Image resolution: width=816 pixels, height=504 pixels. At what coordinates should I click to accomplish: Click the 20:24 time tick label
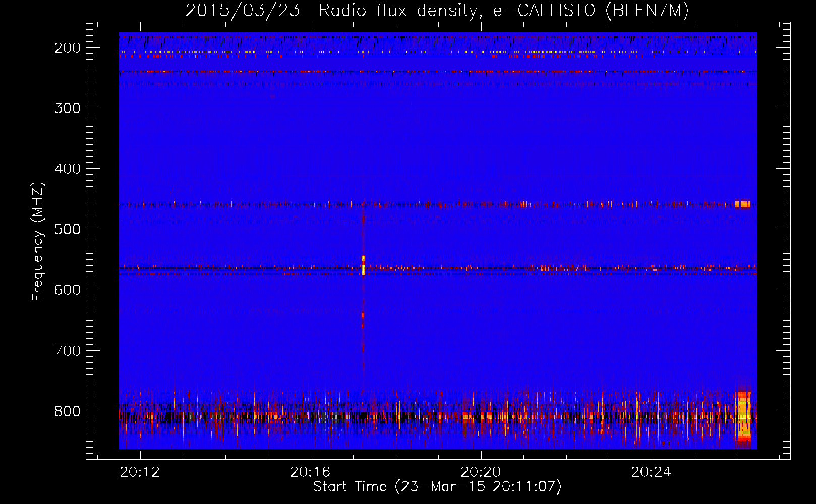651,472
